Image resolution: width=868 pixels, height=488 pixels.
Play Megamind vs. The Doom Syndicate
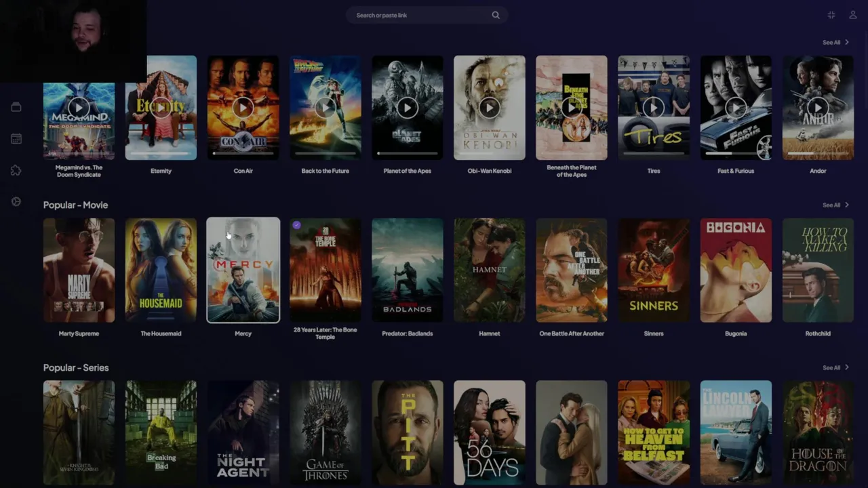pos(79,107)
